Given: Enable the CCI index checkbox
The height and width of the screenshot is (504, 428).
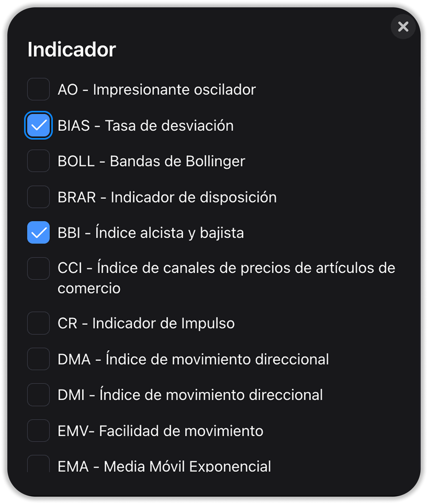Looking at the screenshot, I should click(x=38, y=269).
